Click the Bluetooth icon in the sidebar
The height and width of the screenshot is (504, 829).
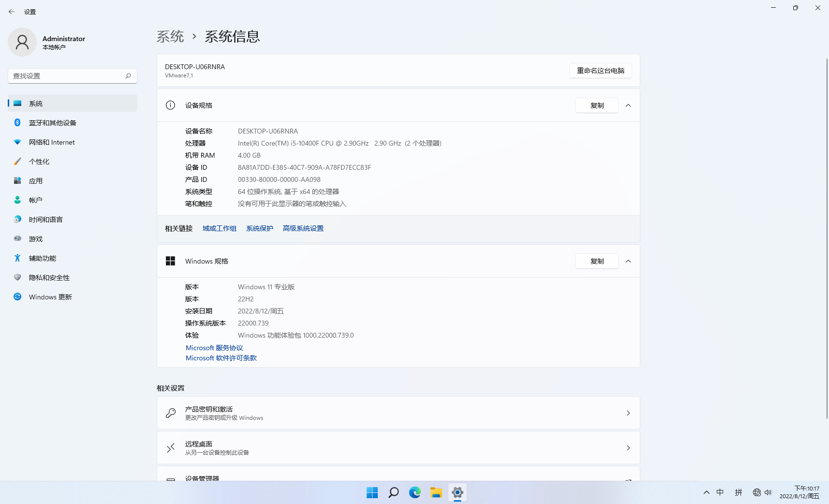tap(17, 122)
